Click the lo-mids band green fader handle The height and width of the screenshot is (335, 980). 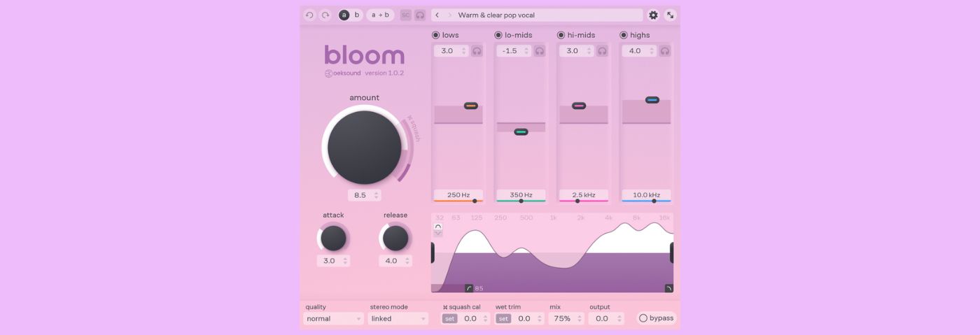[521, 131]
